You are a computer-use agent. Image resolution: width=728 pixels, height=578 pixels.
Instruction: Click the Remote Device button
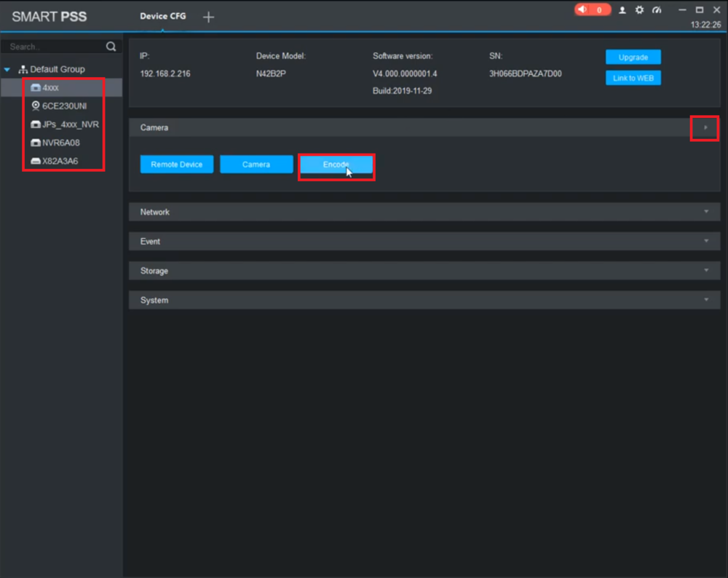coord(177,165)
